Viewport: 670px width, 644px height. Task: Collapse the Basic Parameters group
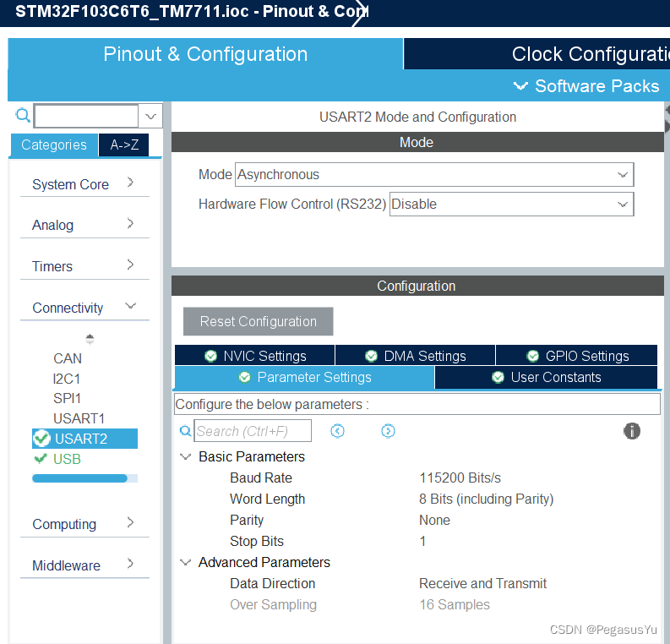pos(185,457)
